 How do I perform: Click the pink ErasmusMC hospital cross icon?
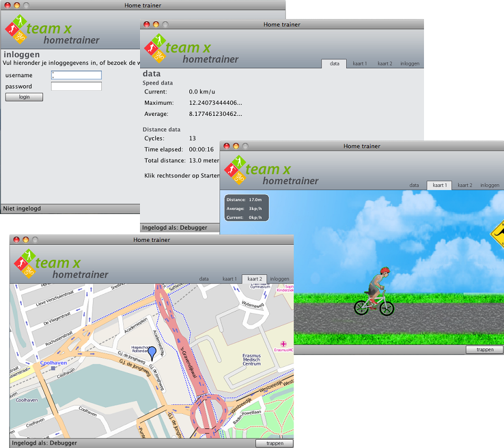[284, 343]
